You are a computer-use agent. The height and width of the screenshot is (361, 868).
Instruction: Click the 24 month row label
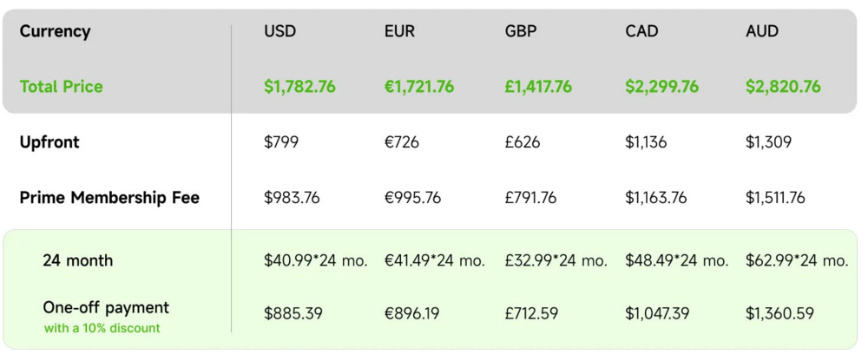click(77, 260)
